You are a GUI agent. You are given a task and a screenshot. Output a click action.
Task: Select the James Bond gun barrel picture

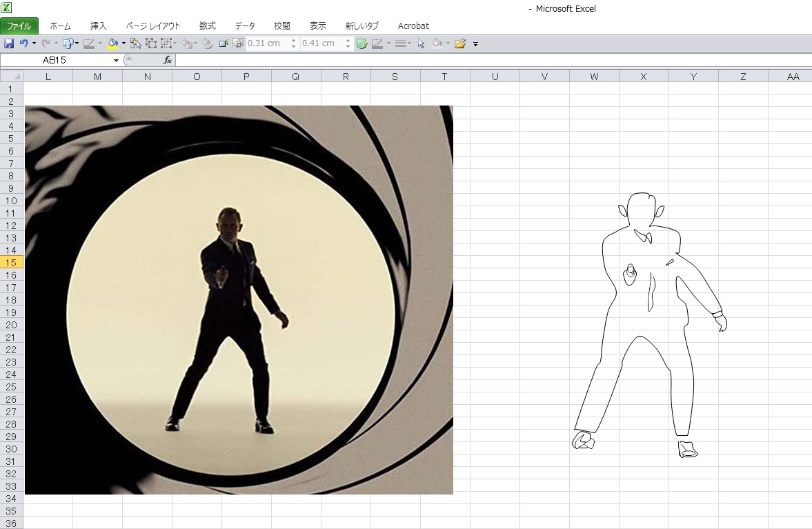point(239,300)
